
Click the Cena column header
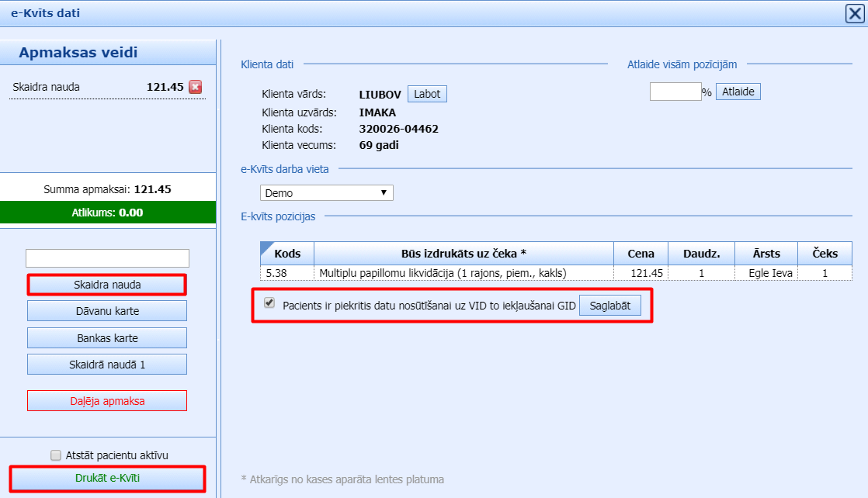(x=641, y=254)
